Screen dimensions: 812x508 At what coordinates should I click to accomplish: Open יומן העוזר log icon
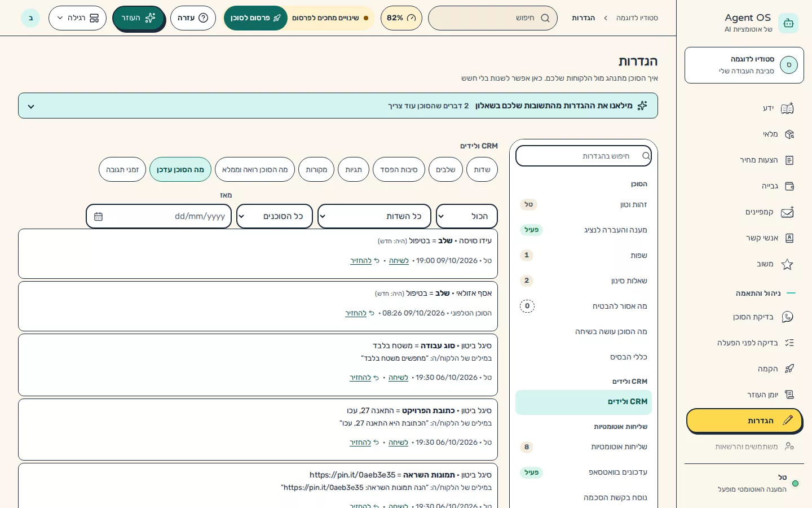pyautogui.click(x=789, y=395)
